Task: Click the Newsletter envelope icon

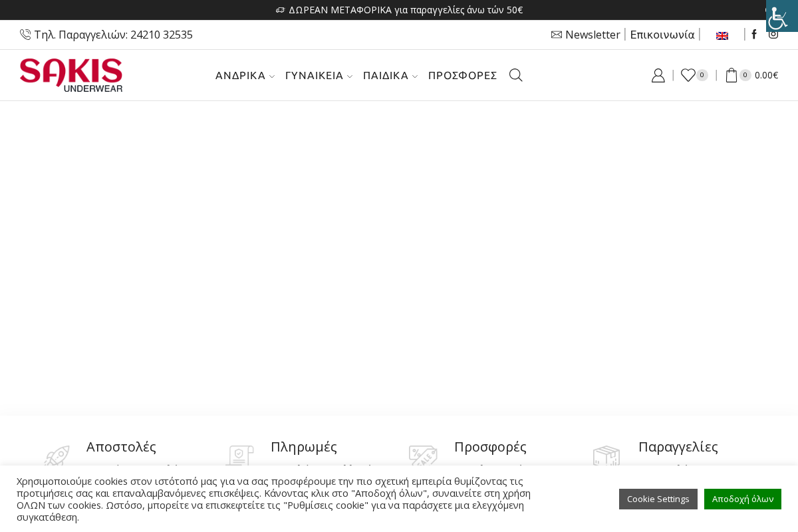Action: pyautogui.click(x=557, y=35)
